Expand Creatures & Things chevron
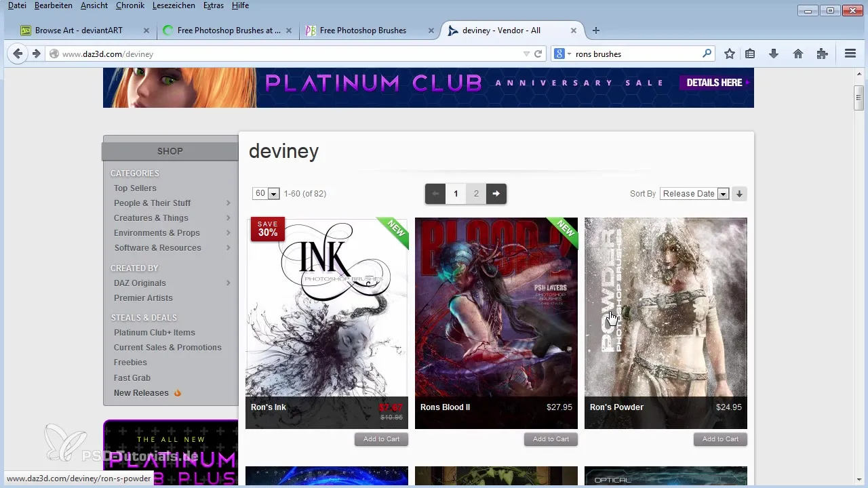Viewport: 868px width, 488px height. [229, 218]
